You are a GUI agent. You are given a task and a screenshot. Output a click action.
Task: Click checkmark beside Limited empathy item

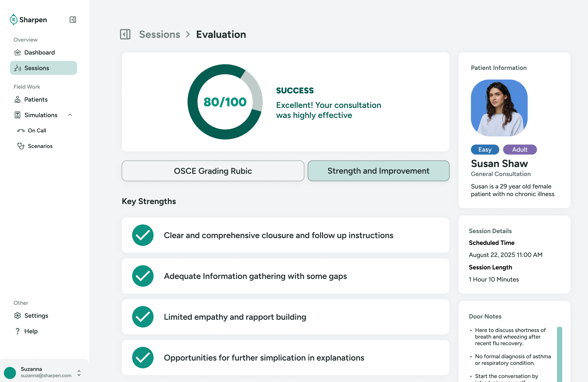coord(143,317)
